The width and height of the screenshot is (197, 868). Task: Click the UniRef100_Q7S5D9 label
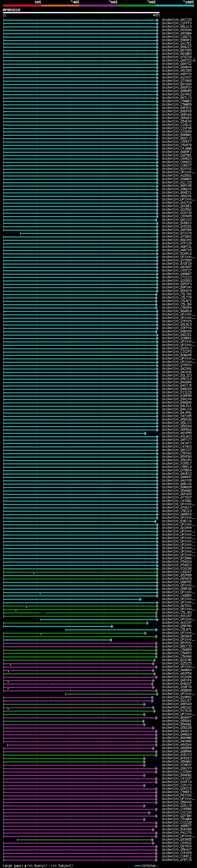click(176, 260)
